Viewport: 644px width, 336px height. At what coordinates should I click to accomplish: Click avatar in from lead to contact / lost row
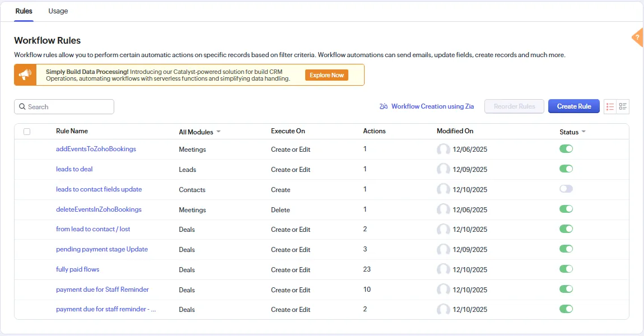click(x=443, y=229)
